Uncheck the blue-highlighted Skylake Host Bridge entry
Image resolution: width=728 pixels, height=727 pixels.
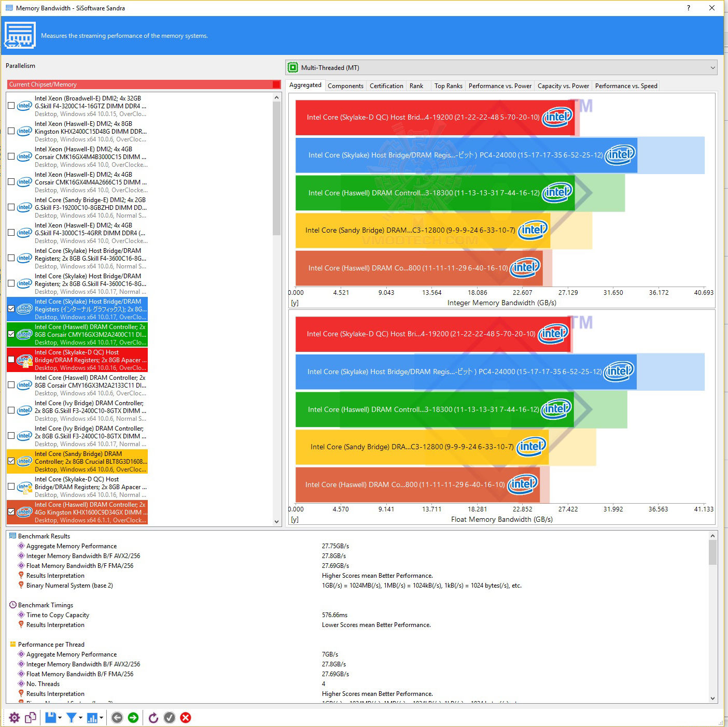(x=11, y=309)
